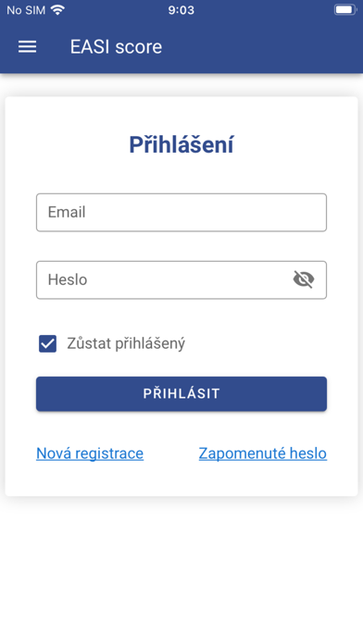
Task: Tap the Wi-Fi status icon
Action: coord(57,10)
